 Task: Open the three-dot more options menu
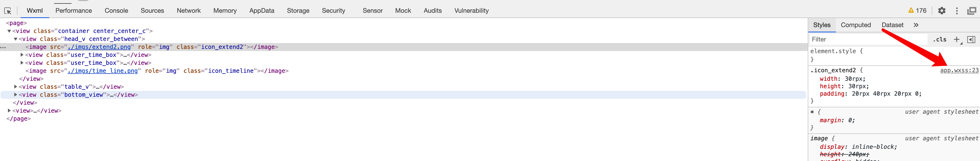click(957, 11)
